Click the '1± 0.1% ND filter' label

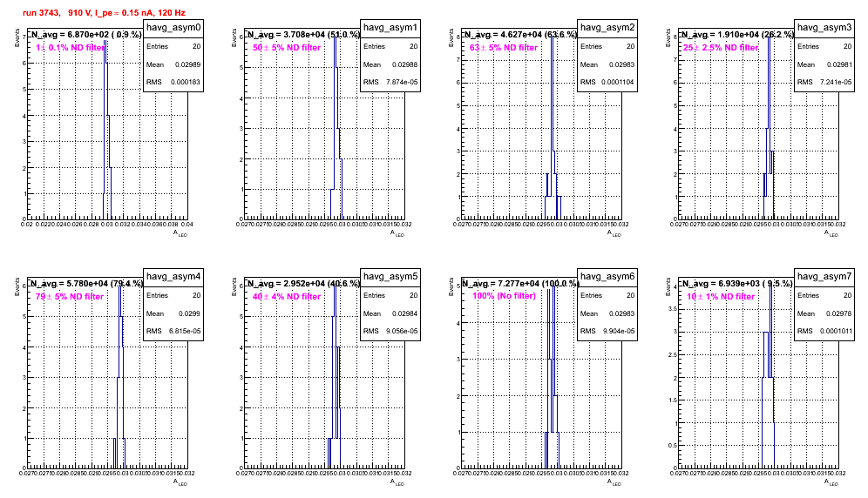(71, 48)
